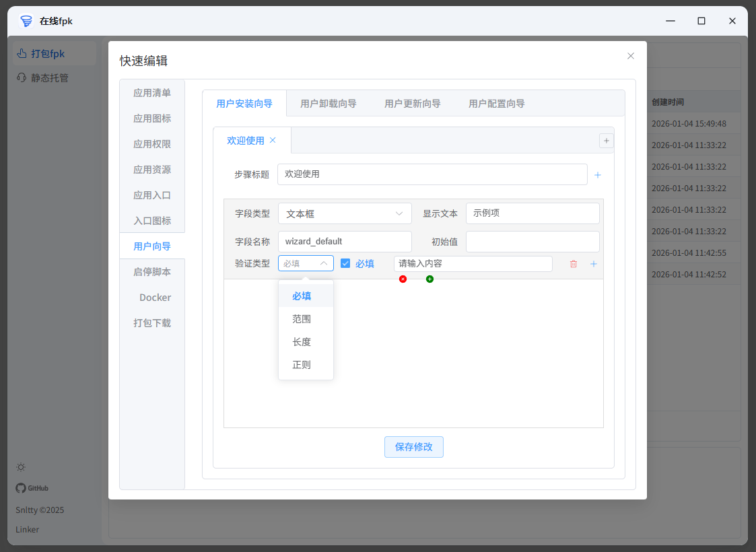Screen dimensions: 756x552
Task: Choose 必填 from the validation list
Action: (306, 296)
